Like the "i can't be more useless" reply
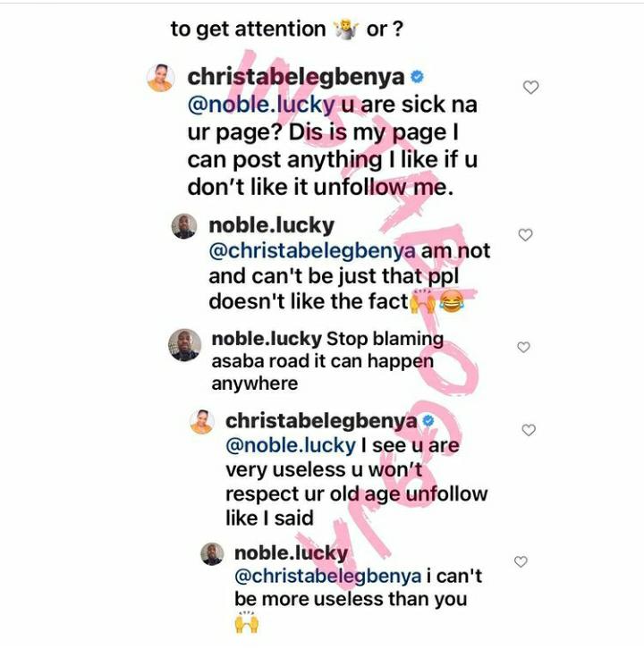Image resolution: width=644 pixels, height=649 pixels. pyautogui.click(x=521, y=561)
